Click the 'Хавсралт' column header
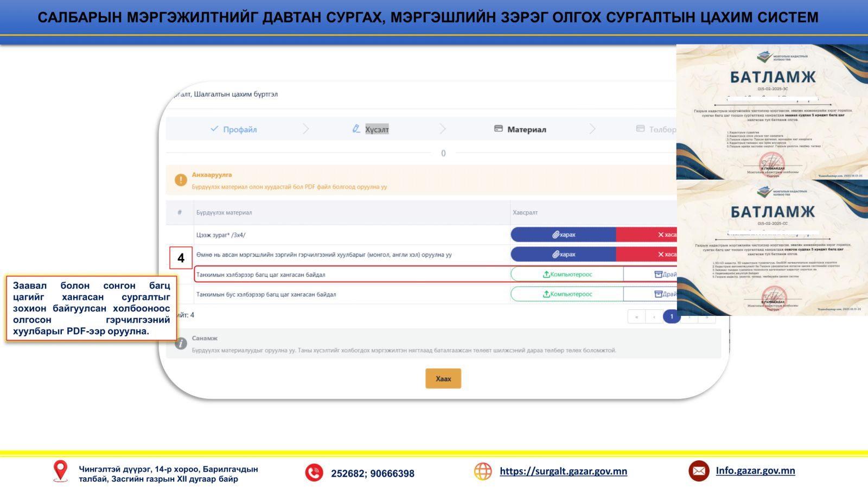 point(525,212)
